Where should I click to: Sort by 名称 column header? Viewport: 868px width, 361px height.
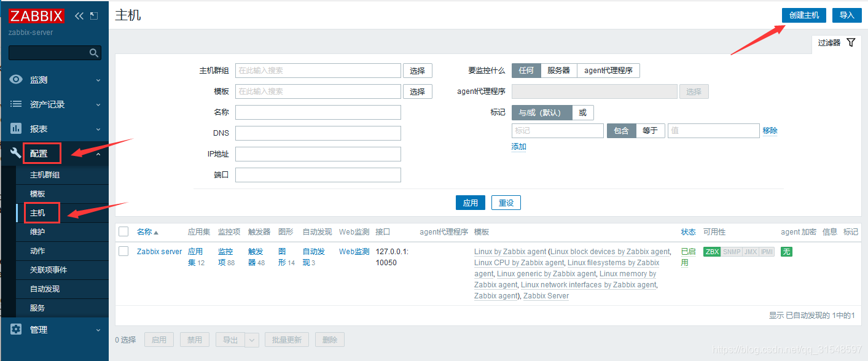[147, 232]
